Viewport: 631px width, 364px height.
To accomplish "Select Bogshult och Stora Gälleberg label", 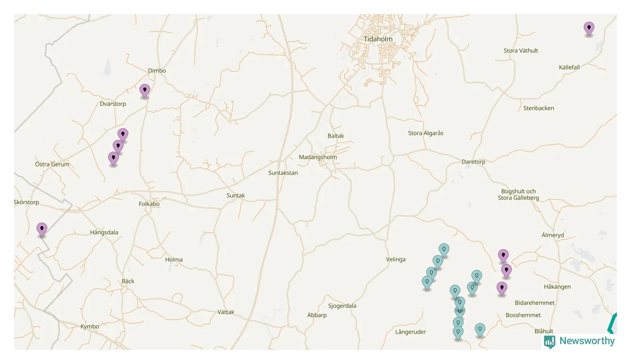I will (518, 195).
